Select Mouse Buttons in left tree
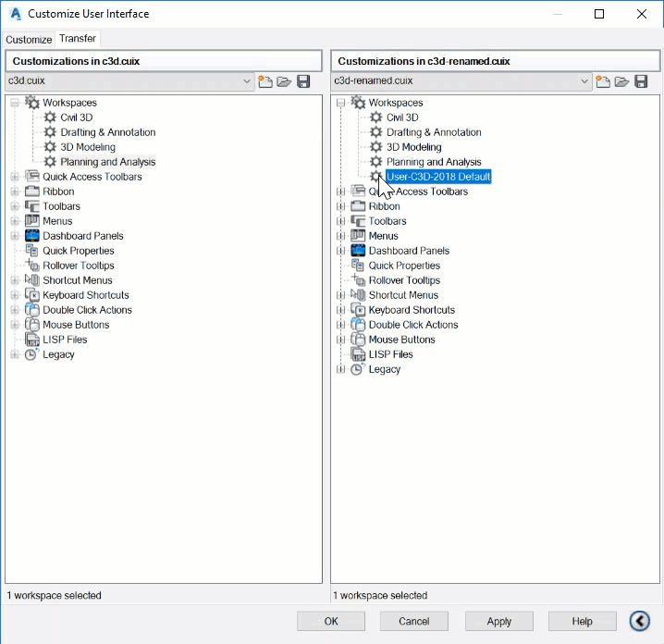 (x=76, y=325)
